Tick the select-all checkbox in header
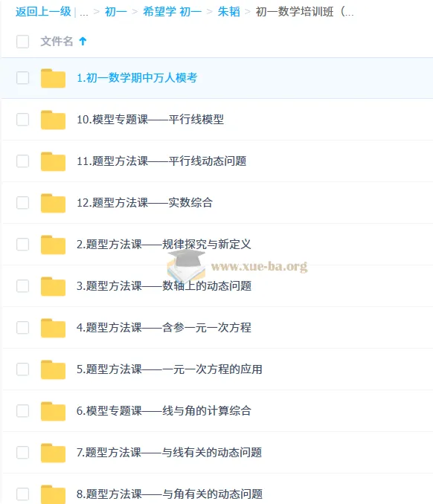The height and width of the screenshot is (504, 433). point(22,42)
